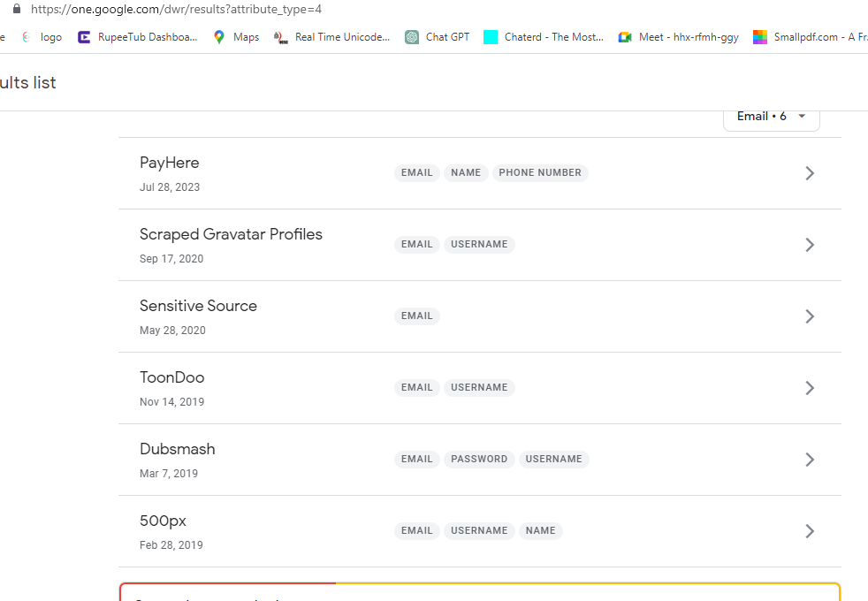Click EMAIL tag on Gravatar row
Viewport: 868px width, 601px height.
(417, 244)
